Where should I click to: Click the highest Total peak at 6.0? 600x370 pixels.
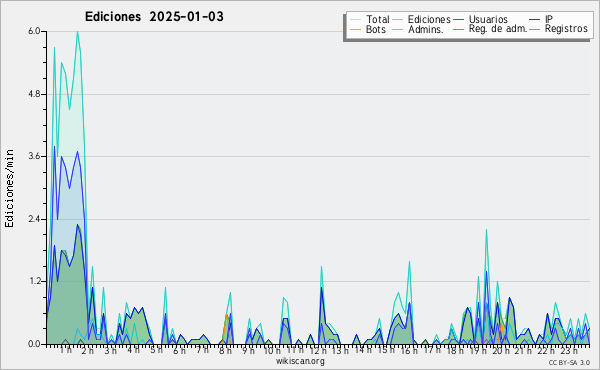[77, 32]
